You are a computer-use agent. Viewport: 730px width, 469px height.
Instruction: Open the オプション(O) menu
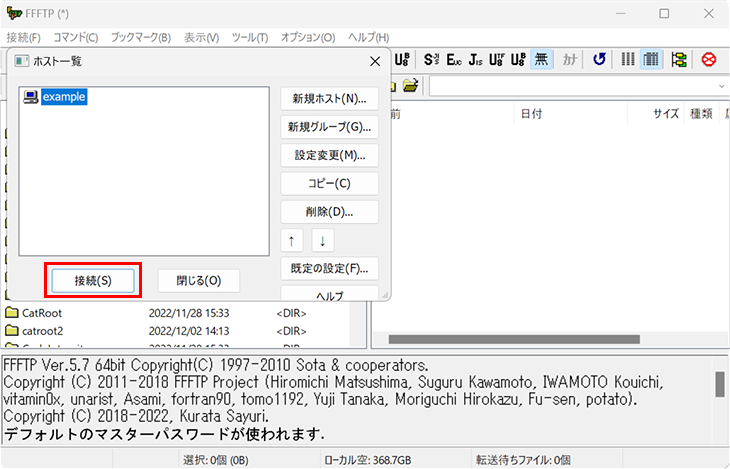[x=308, y=38]
